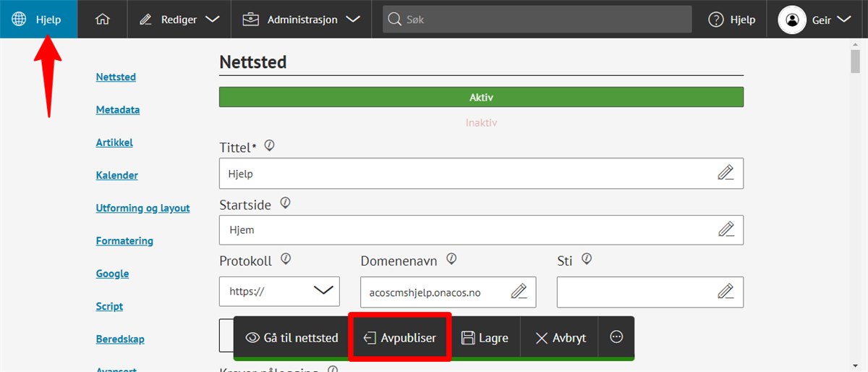868x372 pixels.
Task: Click the globe icon beside Hjelp
Action: tap(20, 20)
